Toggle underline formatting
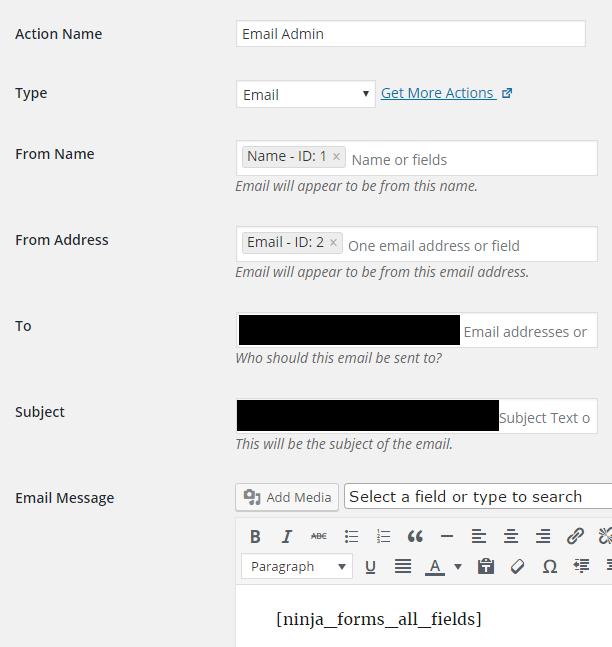Viewport: 612px width, 647px height. [x=370, y=566]
